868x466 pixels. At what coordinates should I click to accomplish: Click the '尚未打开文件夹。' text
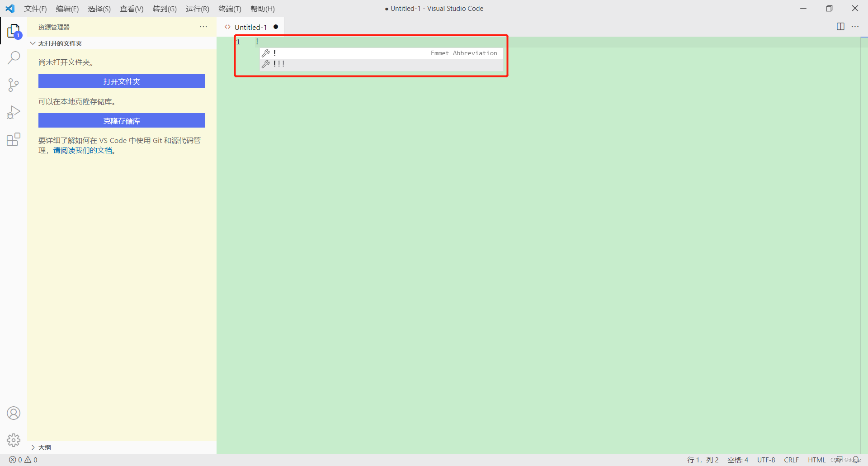click(66, 62)
